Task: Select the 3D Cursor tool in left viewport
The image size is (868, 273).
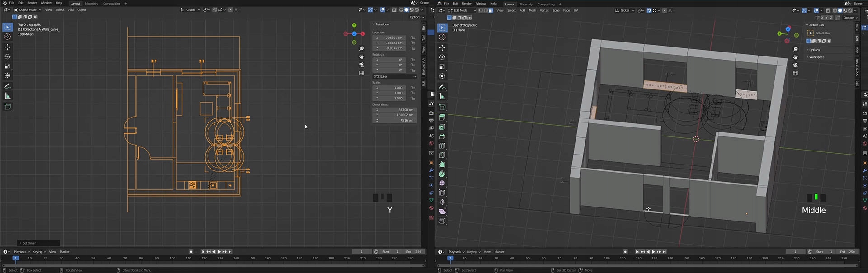Action: coord(7,37)
